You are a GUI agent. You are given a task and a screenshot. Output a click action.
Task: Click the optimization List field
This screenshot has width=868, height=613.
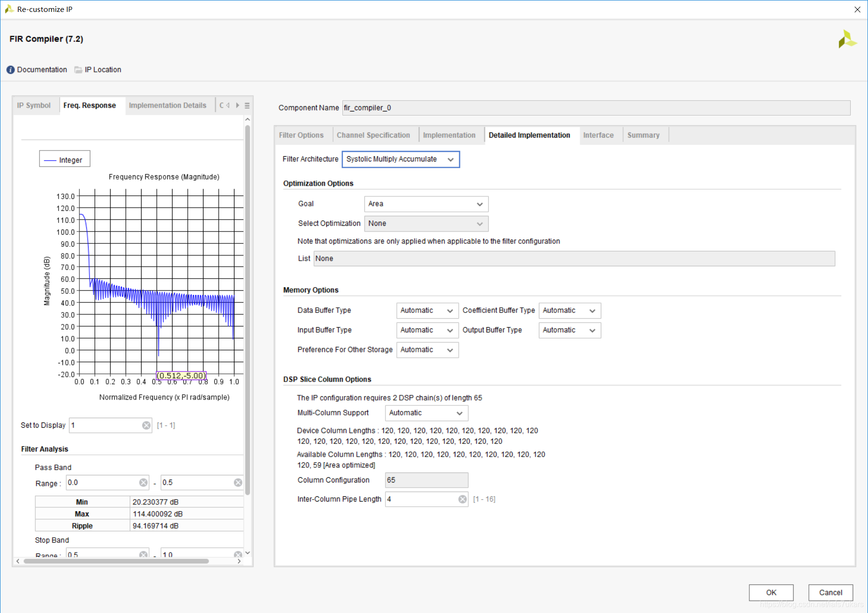tap(574, 259)
